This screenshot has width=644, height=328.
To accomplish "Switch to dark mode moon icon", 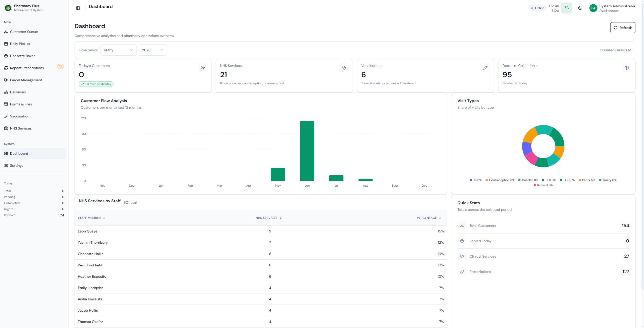I will pyautogui.click(x=580, y=8).
